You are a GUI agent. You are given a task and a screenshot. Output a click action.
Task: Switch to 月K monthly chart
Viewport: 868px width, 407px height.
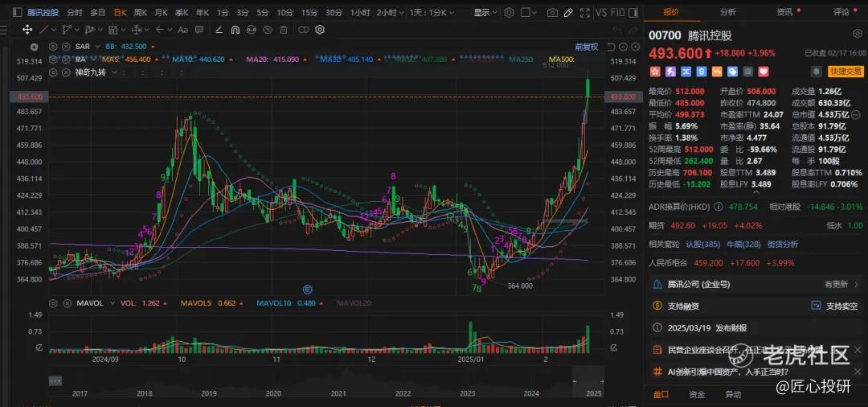point(161,12)
